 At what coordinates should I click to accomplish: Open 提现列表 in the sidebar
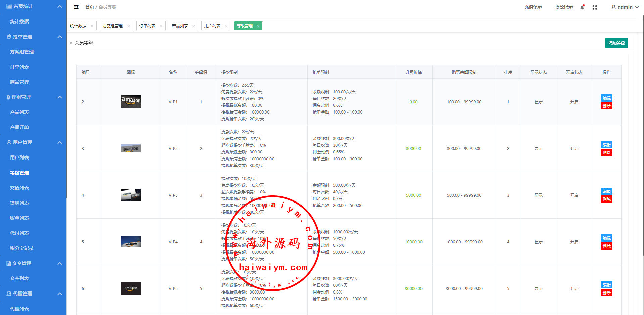(x=19, y=203)
